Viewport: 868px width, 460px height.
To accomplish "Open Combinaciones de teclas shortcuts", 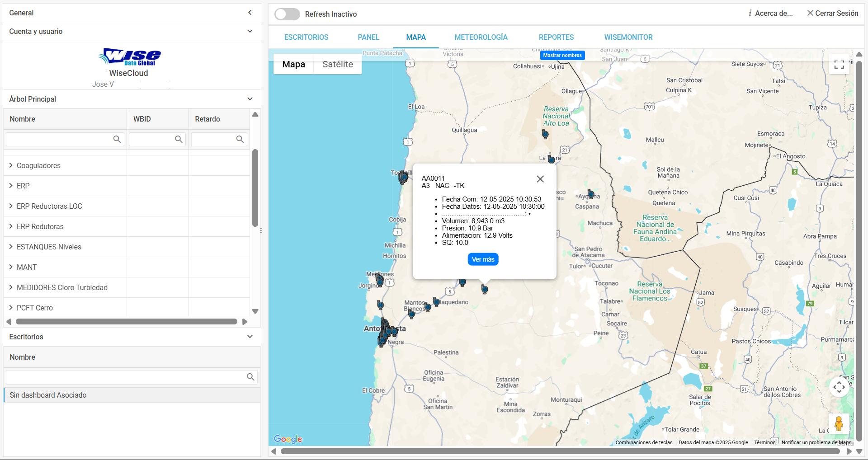I will pyautogui.click(x=644, y=442).
